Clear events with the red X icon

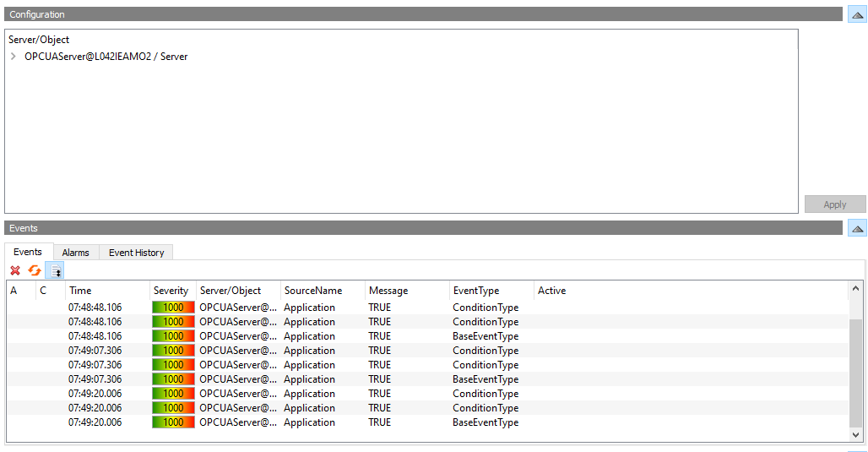[15, 270]
